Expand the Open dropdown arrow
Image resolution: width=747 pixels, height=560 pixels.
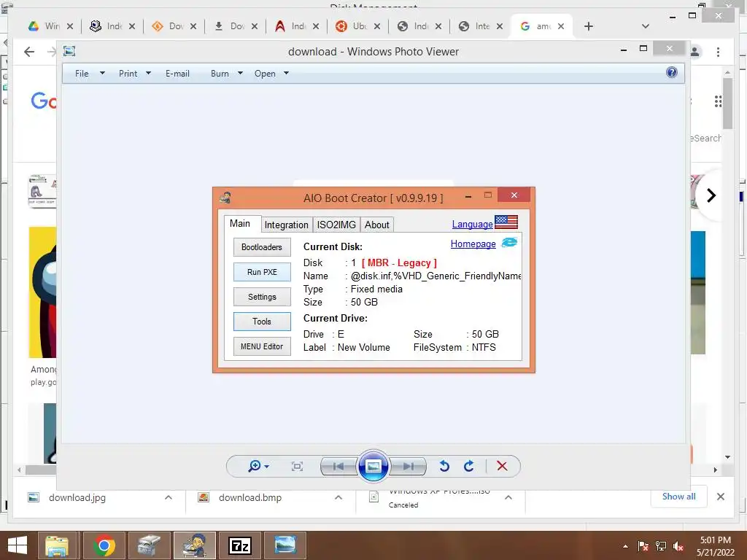pos(286,74)
